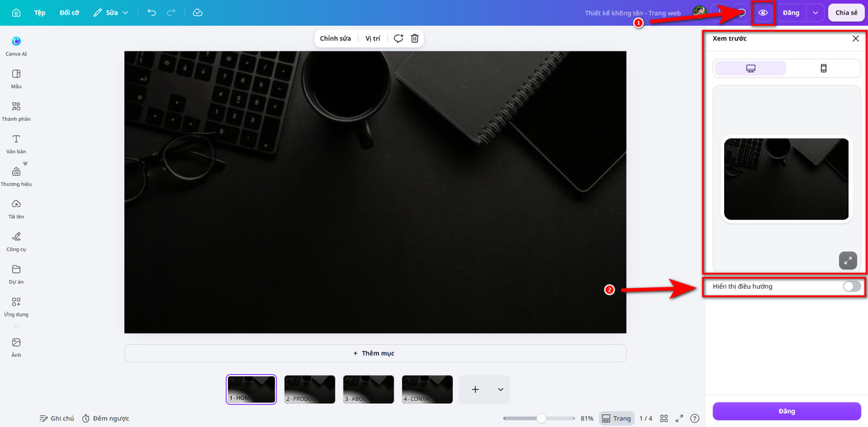
Task: Open the Tệp file menu
Action: point(40,13)
